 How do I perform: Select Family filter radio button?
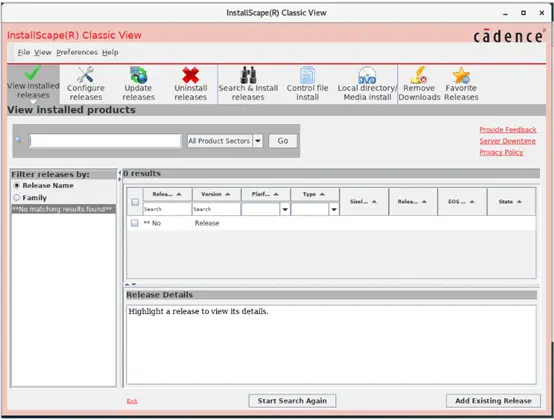(17, 197)
